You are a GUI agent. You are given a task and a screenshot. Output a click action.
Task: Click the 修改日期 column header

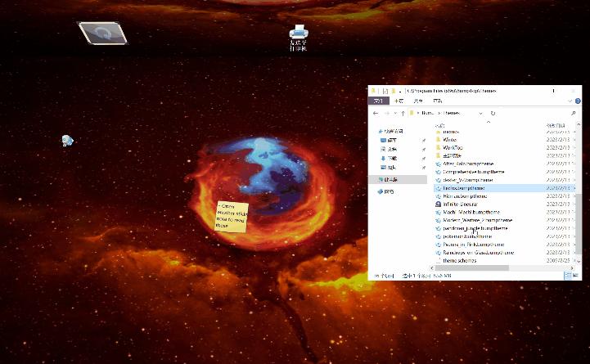coord(556,125)
